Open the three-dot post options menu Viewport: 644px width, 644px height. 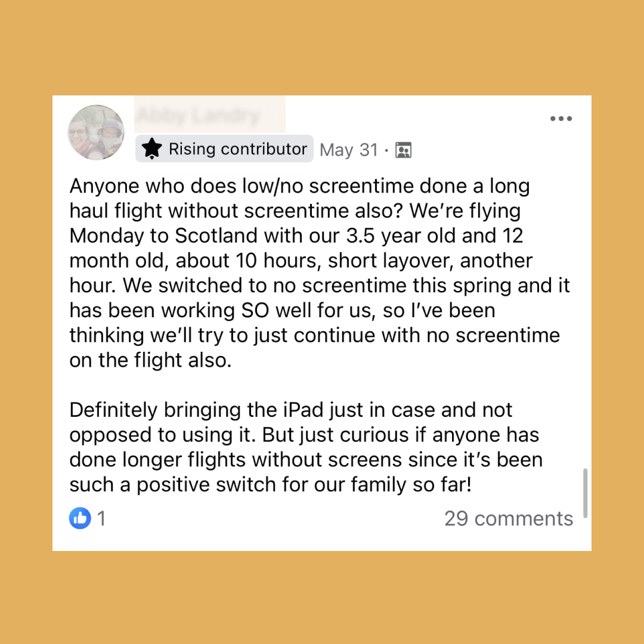(x=561, y=119)
